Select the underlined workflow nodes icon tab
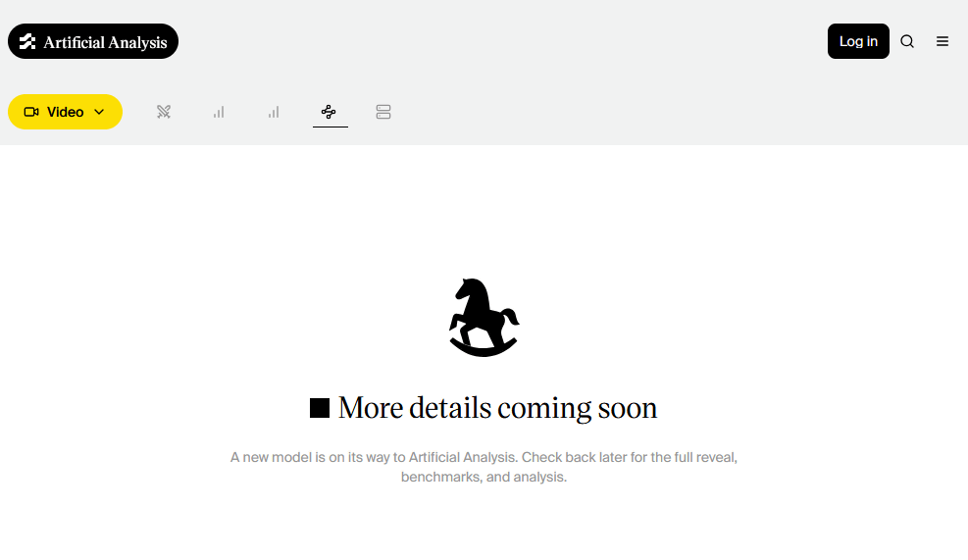Image resolution: width=968 pixels, height=560 pixels. pos(329,112)
